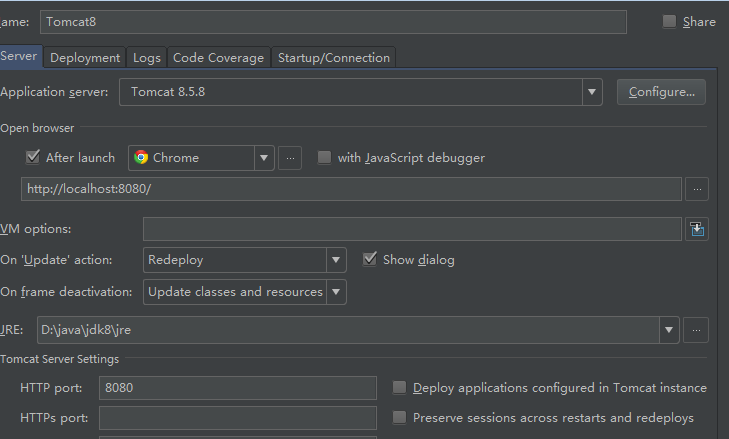Enable with JavaScript debugger checkbox

pos(324,158)
